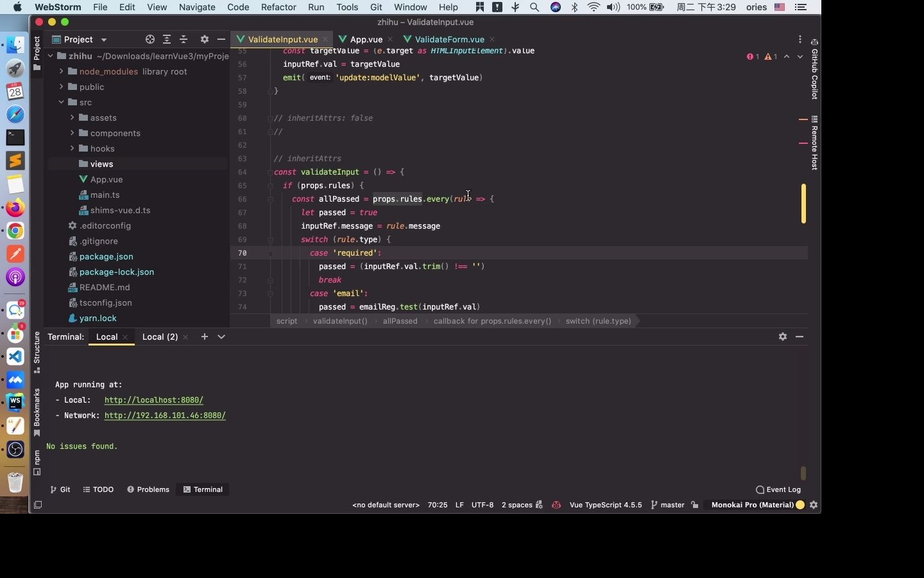Click the editor vertical scrollbar thumb
This screenshot has height=578, width=924.
[x=803, y=204]
